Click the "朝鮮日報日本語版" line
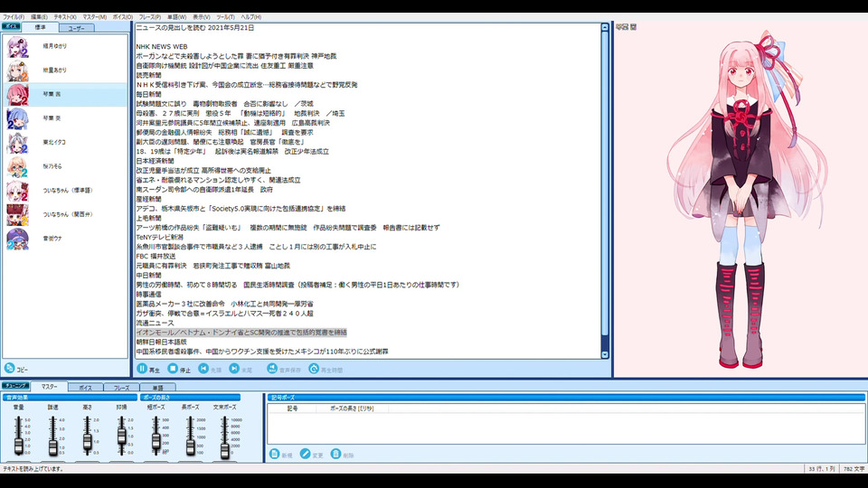The width and height of the screenshot is (868, 488). pyautogui.click(x=162, y=342)
